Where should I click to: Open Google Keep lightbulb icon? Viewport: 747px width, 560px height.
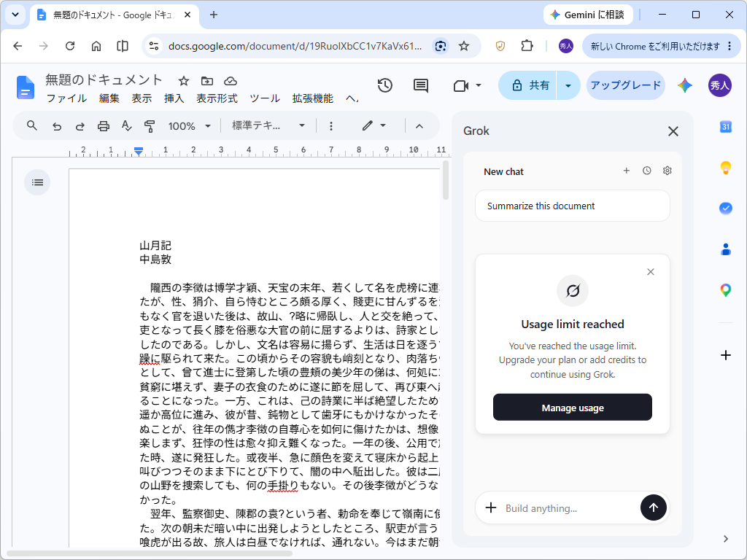[725, 168]
